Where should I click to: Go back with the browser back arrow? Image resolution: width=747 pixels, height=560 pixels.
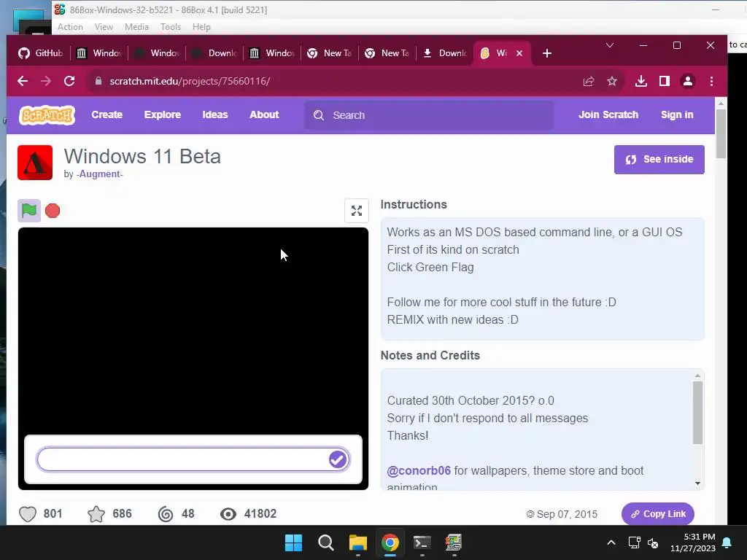pyautogui.click(x=23, y=81)
